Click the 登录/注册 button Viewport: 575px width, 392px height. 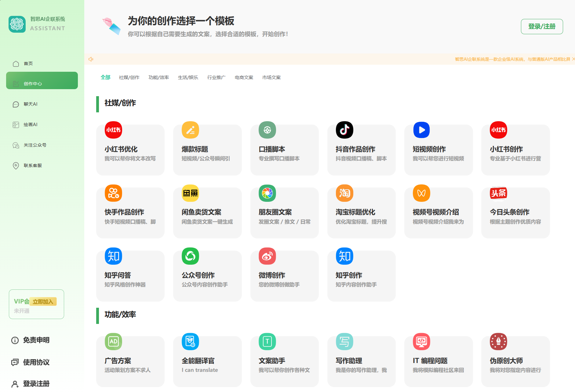coord(542,27)
